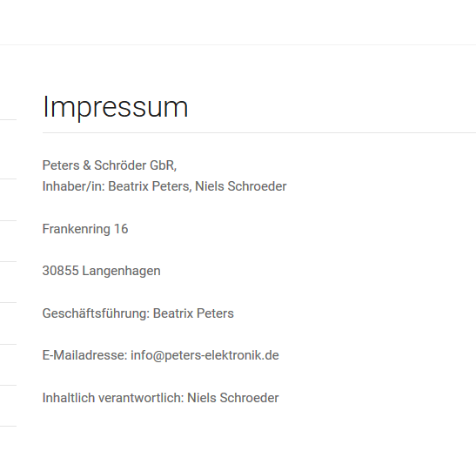Click the city name Langenhagen
The width and height of the screenshot is (476, 451).
point(121,271)
